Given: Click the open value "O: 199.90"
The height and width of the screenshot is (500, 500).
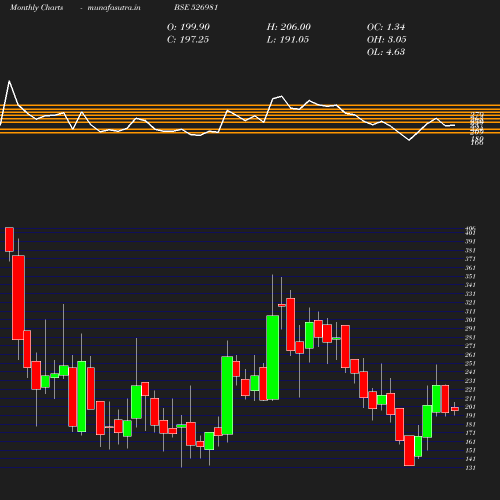Looking at the screenshot, I should 188,27.
